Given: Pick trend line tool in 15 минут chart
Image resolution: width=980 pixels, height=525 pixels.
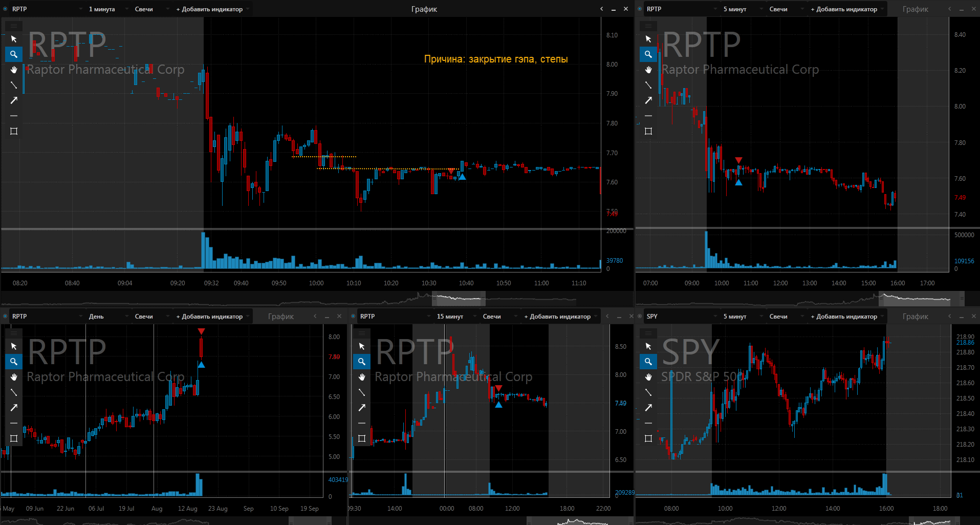Looking at the screenshot, I should (x=362, y=392).
